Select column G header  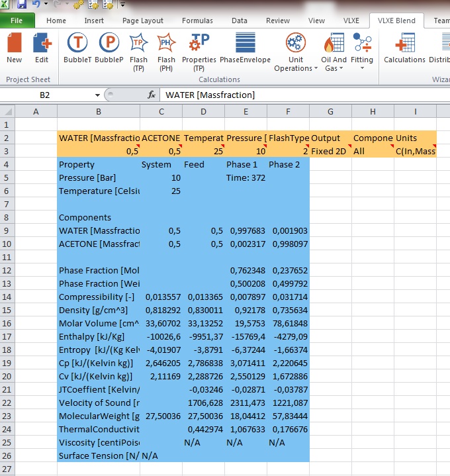[330, 111]
